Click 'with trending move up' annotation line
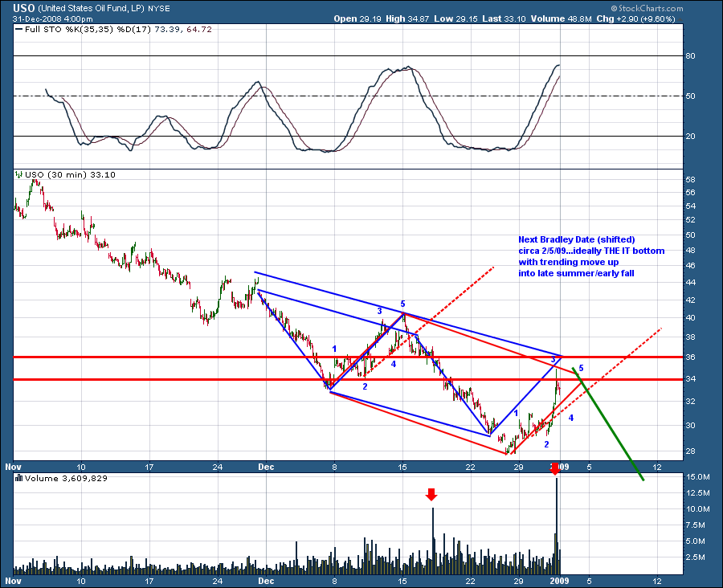The height and width of the screenshot is (588, 723). pyautogui.click(x=569, y=263)
